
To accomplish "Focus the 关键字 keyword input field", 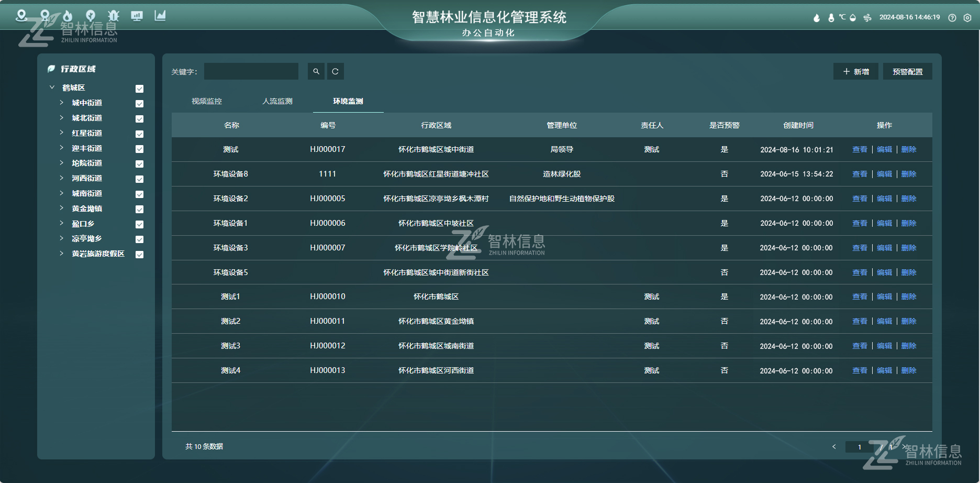I will click(251, 71).
